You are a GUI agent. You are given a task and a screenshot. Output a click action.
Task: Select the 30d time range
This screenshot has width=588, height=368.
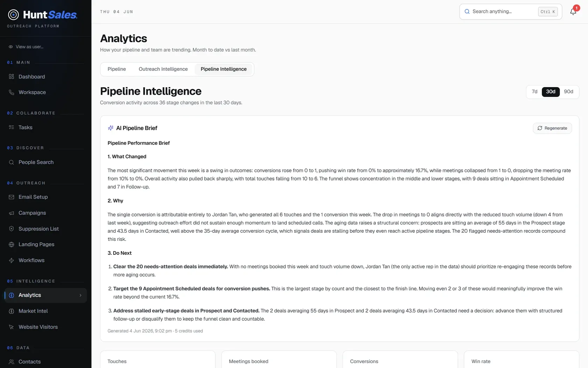pyautogui.click(x=551, y=92)
